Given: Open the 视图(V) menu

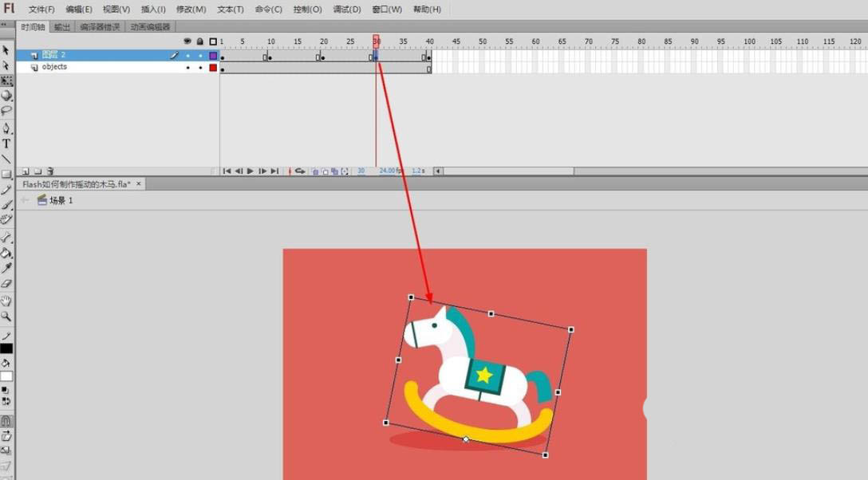Looking at the screenshot, I should coord(116,10).
